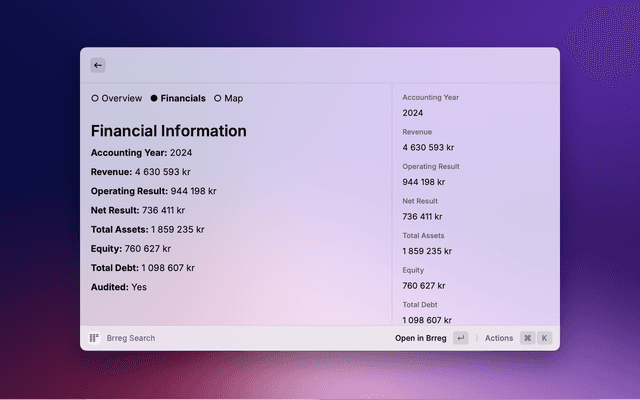Click the Accounting Year 2024 sidebar value
The image size is (640, 400).
413,113
